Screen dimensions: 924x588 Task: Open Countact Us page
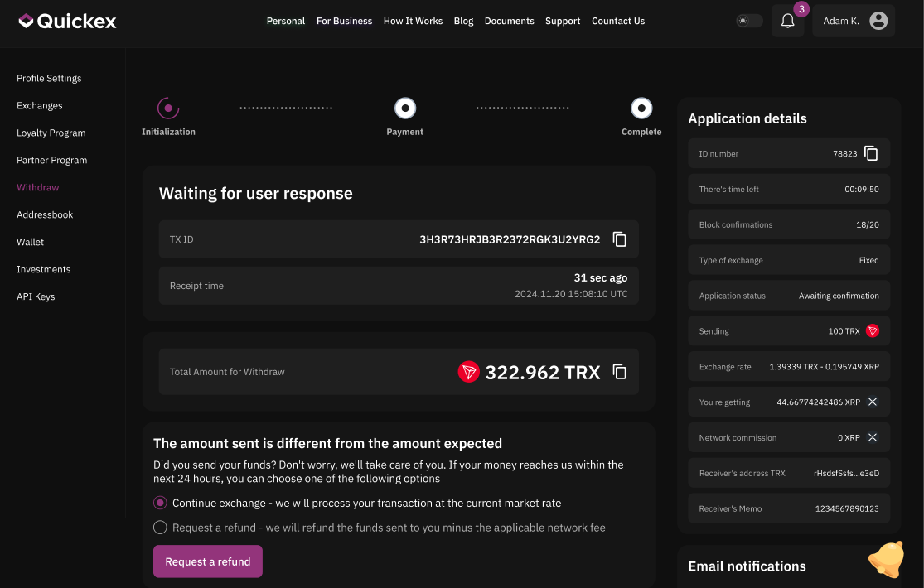618,22
